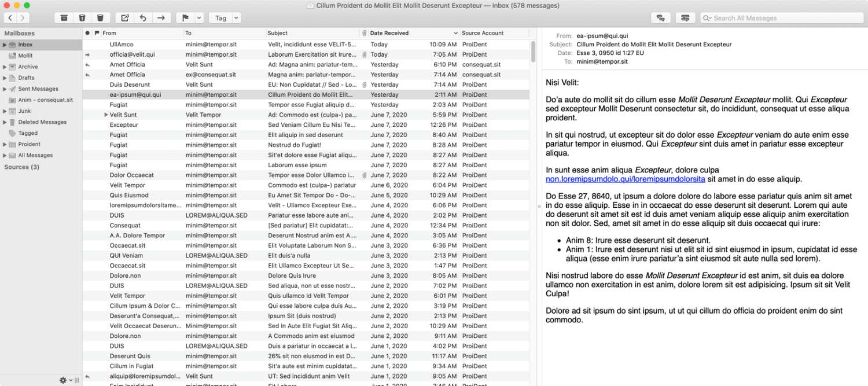Select the UllAmco message from today
This screenshot has height=386, width=868.
click(306, 45)
